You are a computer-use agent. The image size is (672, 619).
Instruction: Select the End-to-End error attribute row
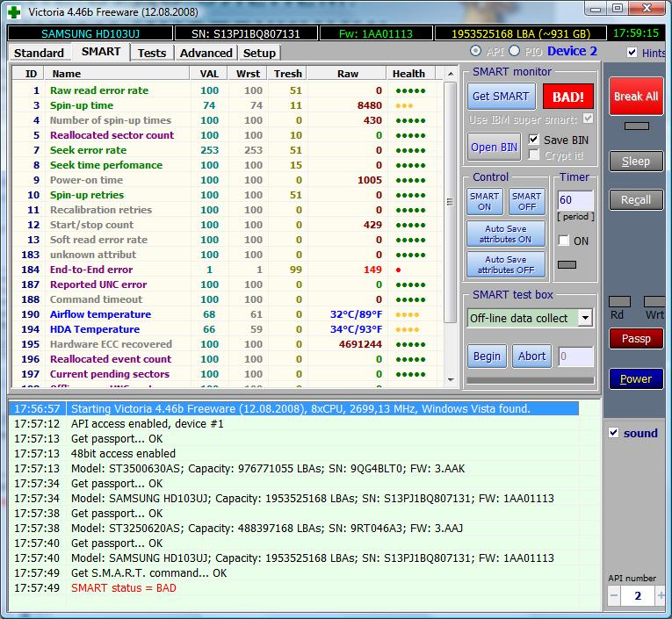(x=90, y=270)
